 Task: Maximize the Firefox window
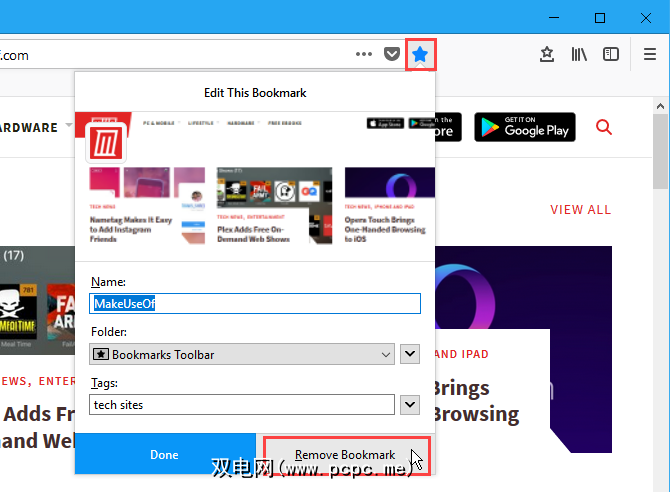point(600,18)
